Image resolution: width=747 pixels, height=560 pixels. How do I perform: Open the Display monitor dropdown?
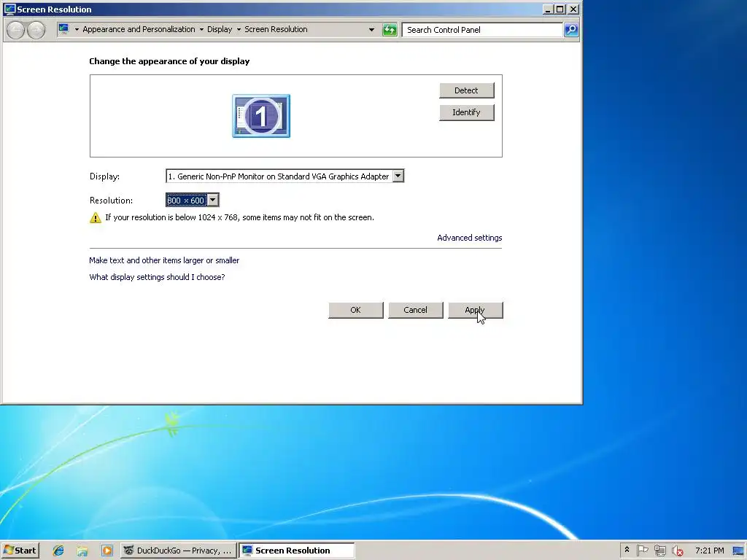click(398, 176)
